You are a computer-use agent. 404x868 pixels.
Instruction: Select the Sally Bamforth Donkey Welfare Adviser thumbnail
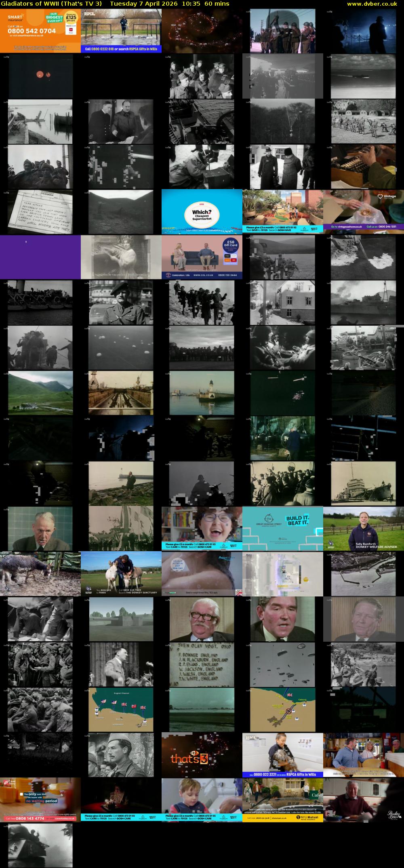point(364,528)
